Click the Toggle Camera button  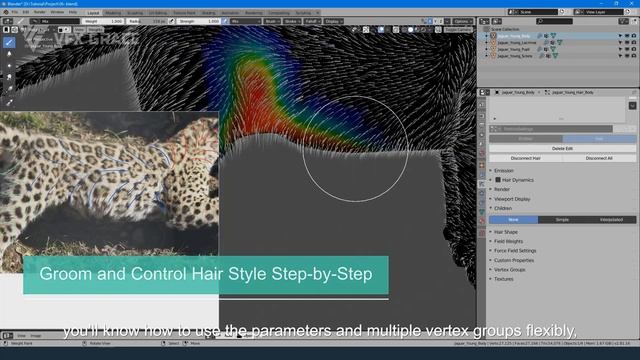coord(458,30)
